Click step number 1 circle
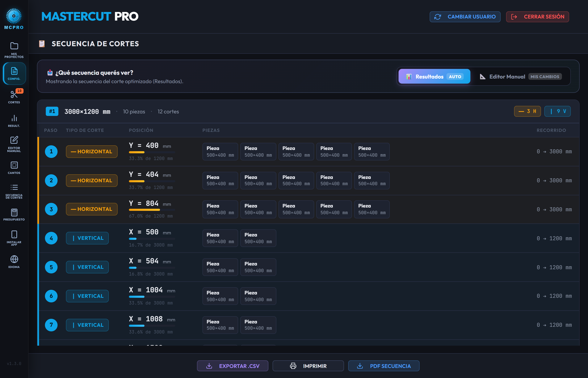588x378 pixels. tap(51, 151)
